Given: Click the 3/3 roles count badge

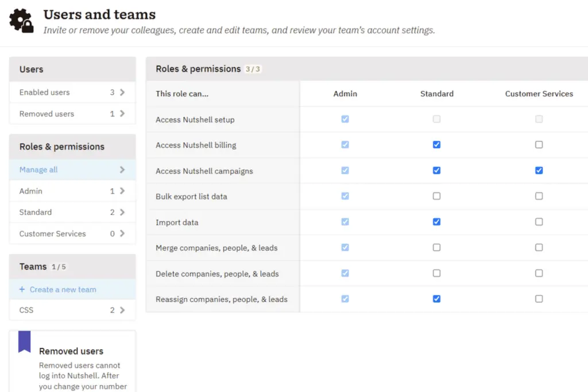Looking at the screenshot, I should point(253,69).
